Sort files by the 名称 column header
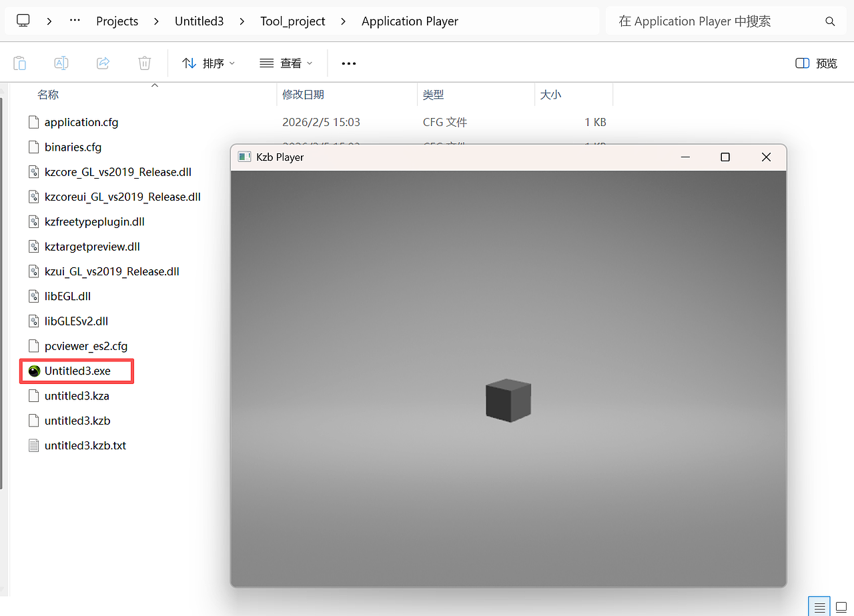 (48, 95)
